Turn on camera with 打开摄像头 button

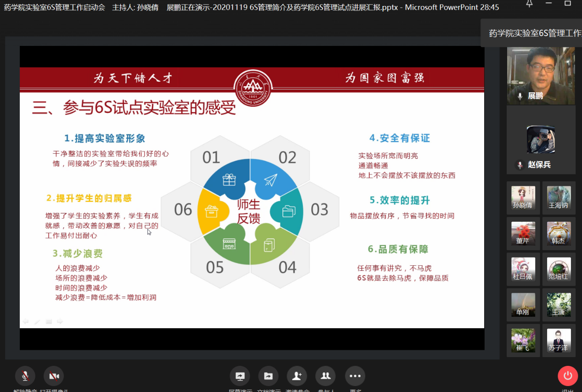coord(54,376)
